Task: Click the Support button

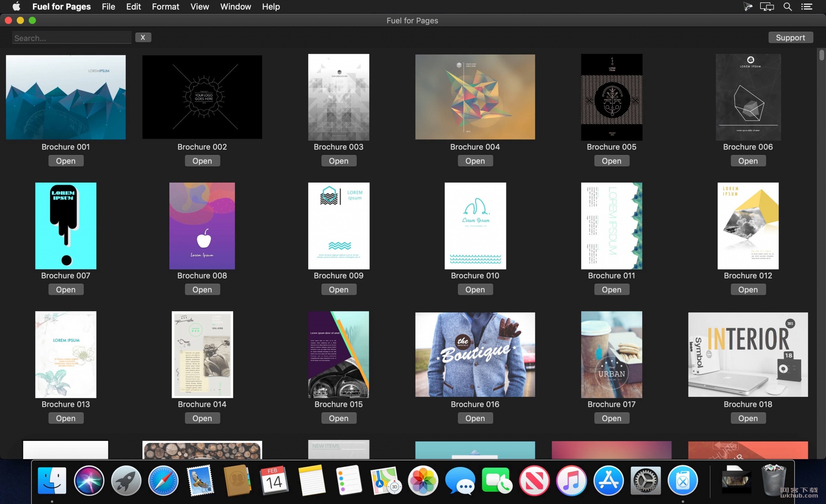Action: tap(791, 37)
